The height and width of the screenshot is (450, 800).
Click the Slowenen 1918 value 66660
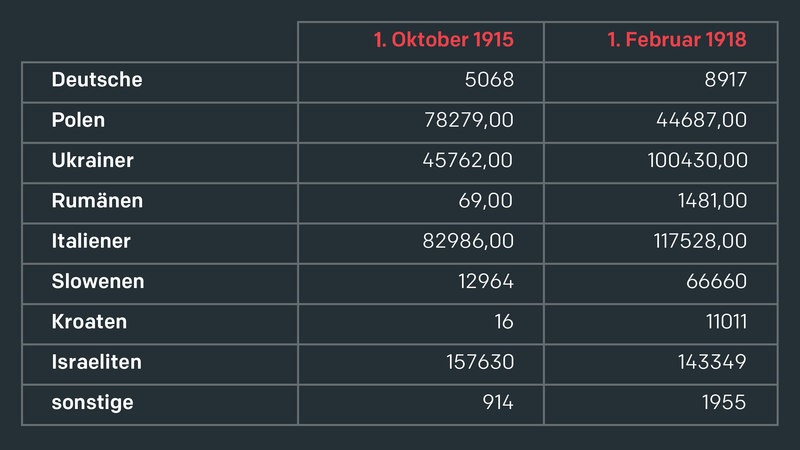[716, 281]
